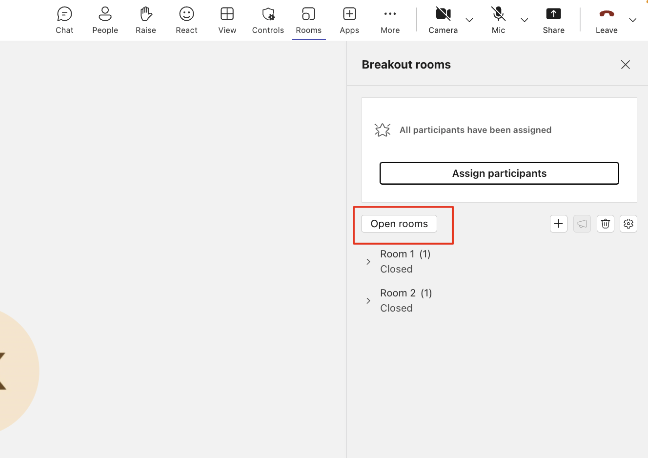Toggle the Camera on
648x458 pixels.
[x=443, y=19]
